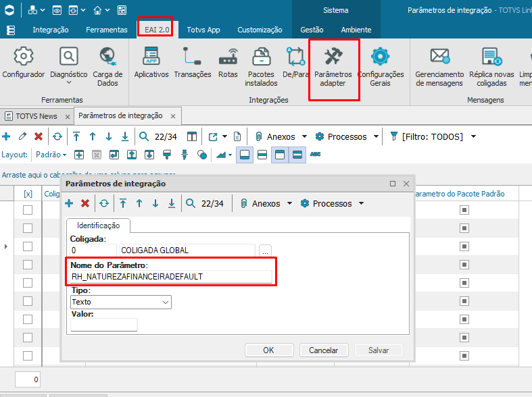Edit record with pencil icon in the main toolbar
Screen dimensions: 532x397
(22, 136)
